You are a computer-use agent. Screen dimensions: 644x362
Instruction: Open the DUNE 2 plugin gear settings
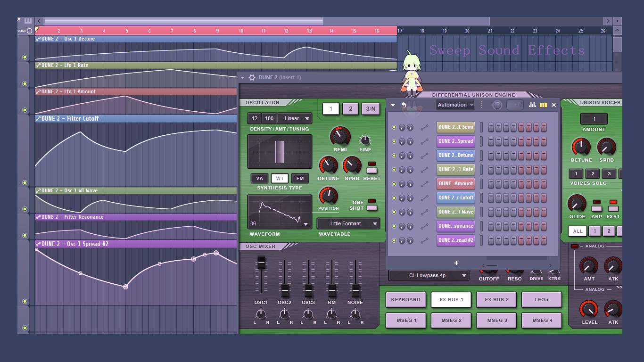[252, 77]
